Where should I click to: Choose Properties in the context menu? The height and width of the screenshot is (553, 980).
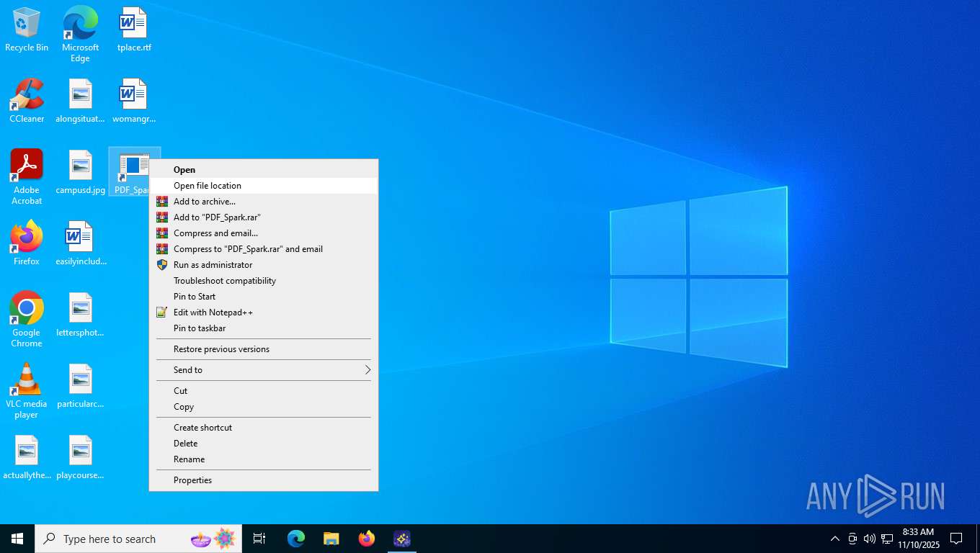(x=264, y=480)
